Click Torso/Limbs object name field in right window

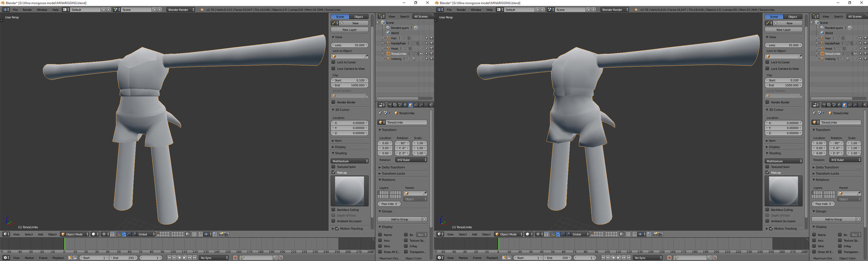click(x=840, y=122)
